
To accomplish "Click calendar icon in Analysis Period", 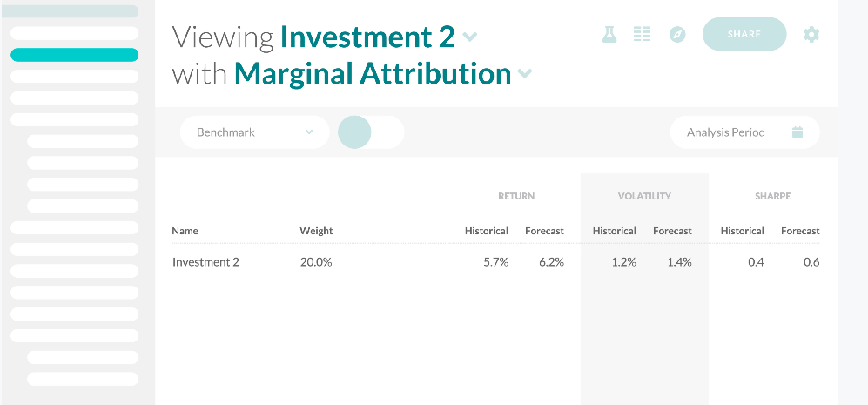I will point(797,132).
